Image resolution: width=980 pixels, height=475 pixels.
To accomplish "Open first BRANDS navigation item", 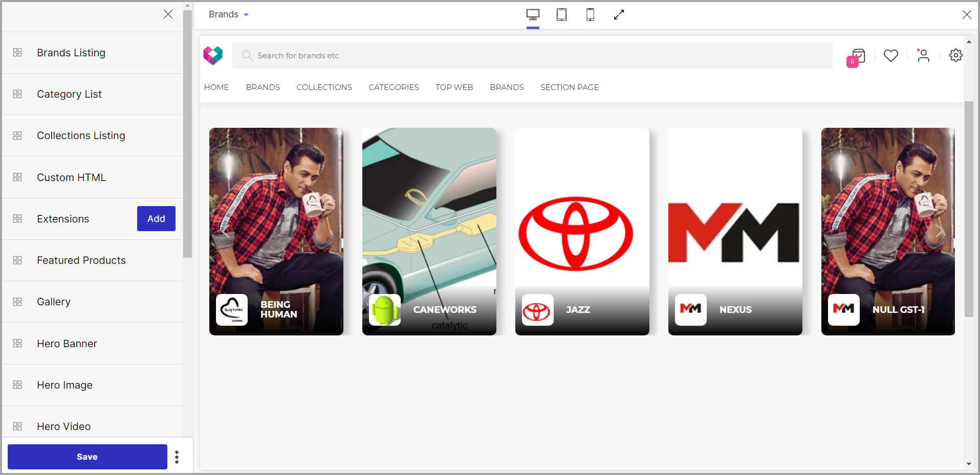I will pyautogui.click(x=263, y=87).
